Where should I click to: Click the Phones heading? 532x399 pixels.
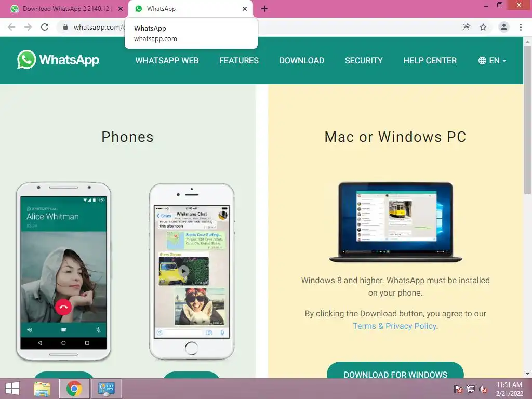pos(128,137)
